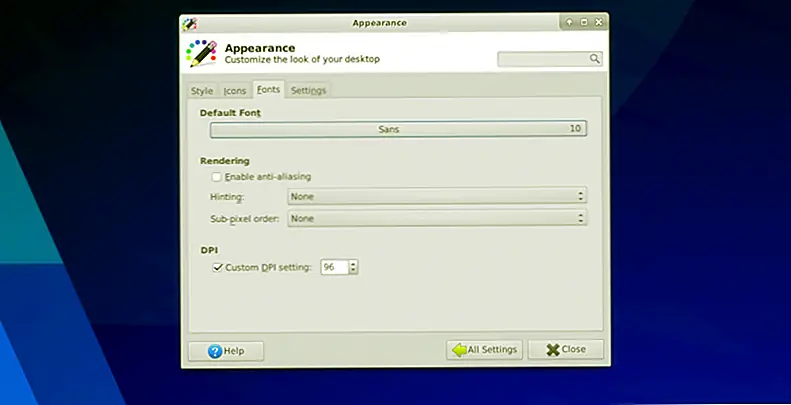Click the large Appearance palette icon
The image size is (791, 405).
(x=202, y=54)
